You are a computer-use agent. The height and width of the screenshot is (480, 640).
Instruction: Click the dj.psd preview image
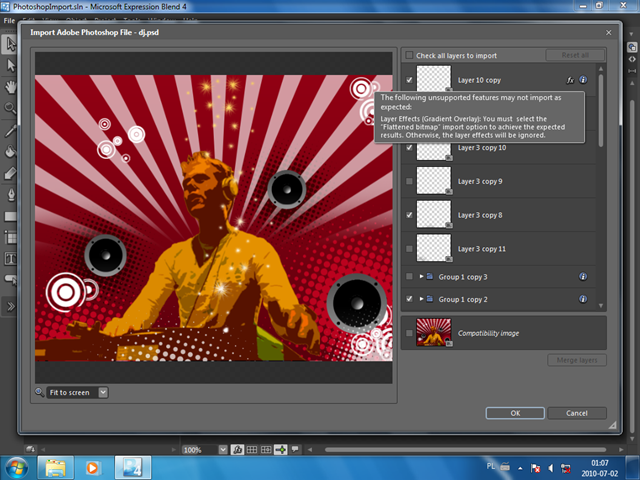pyautogui.click(x=213, y=218)
